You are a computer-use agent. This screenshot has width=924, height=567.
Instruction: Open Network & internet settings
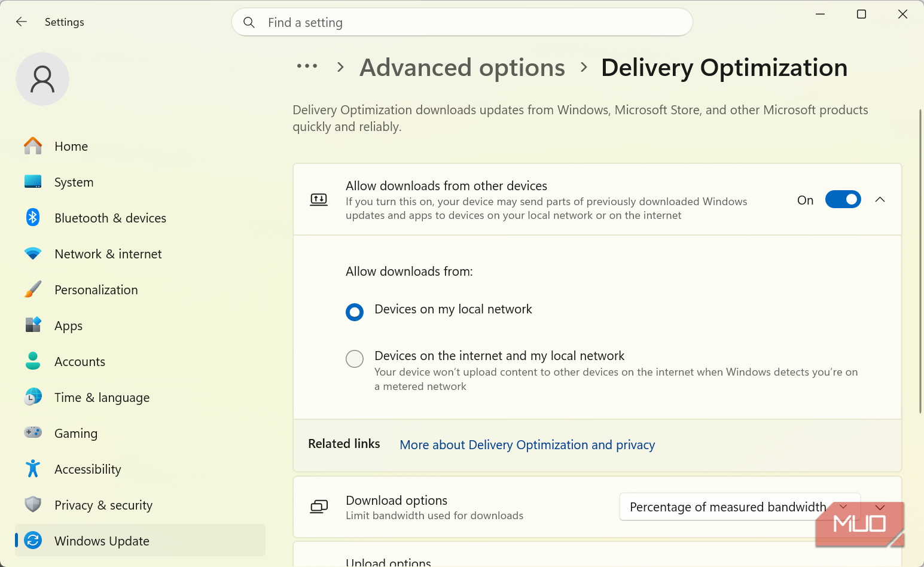(141, 254)
